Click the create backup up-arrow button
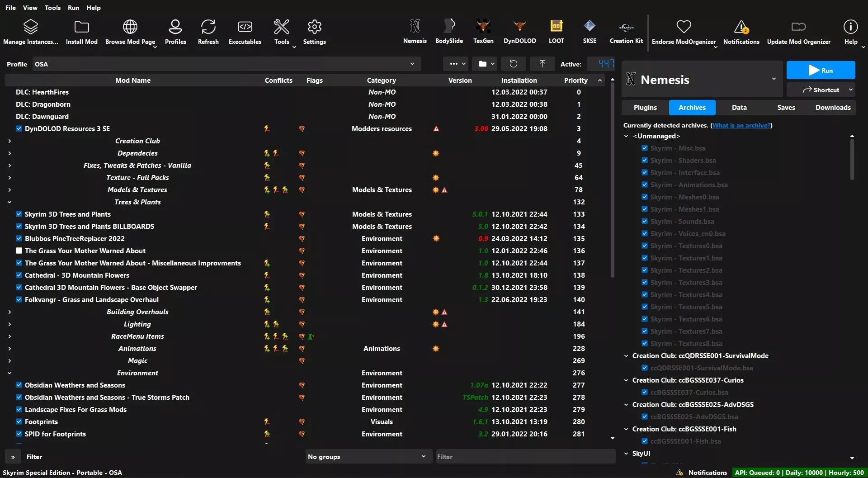Image resolution: width=868 pixels, height=478 pixels. click(x=542, y=64)
